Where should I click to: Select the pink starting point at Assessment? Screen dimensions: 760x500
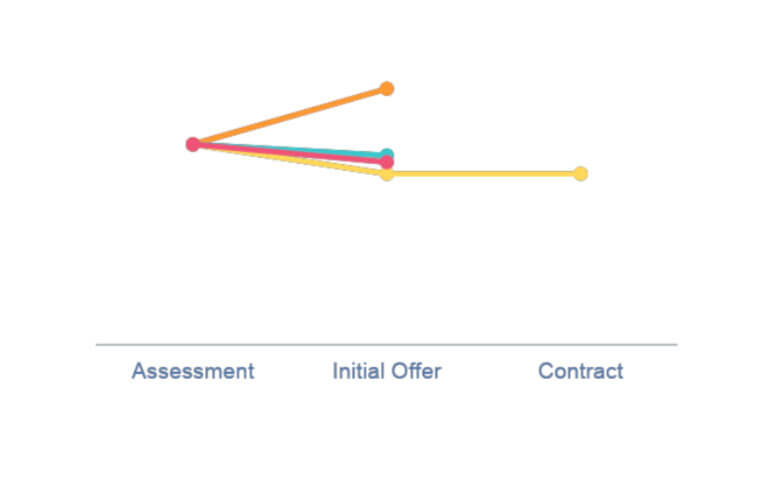(193, 144)
